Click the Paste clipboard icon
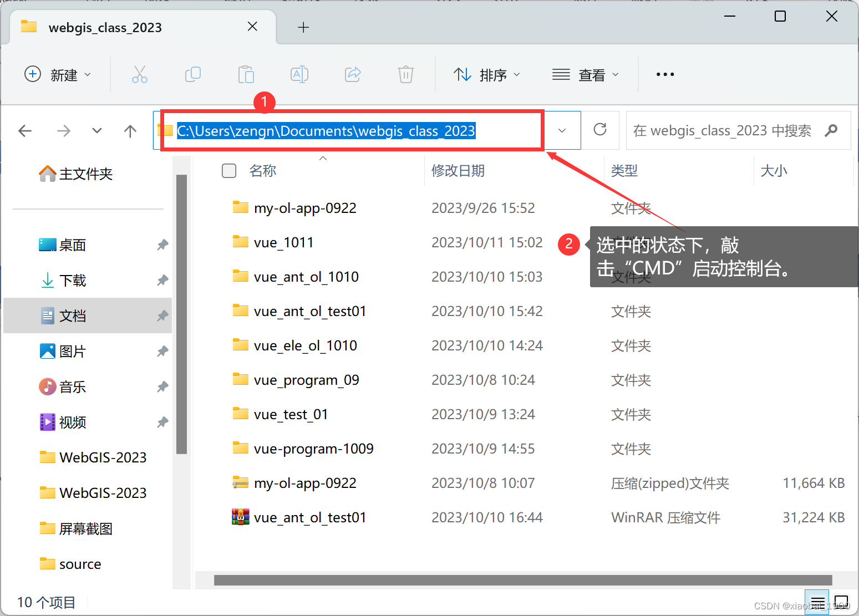 pyautogui.click(x=246, y=74)
